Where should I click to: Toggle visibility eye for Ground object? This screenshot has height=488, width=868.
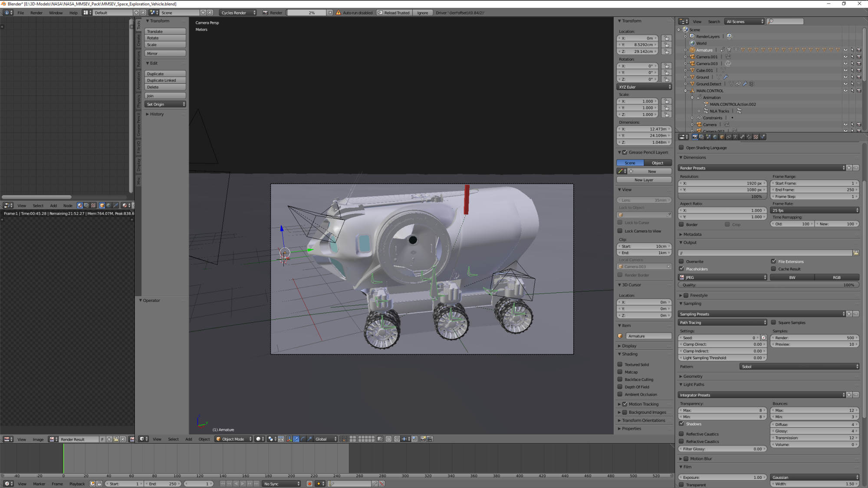point(845,77)
